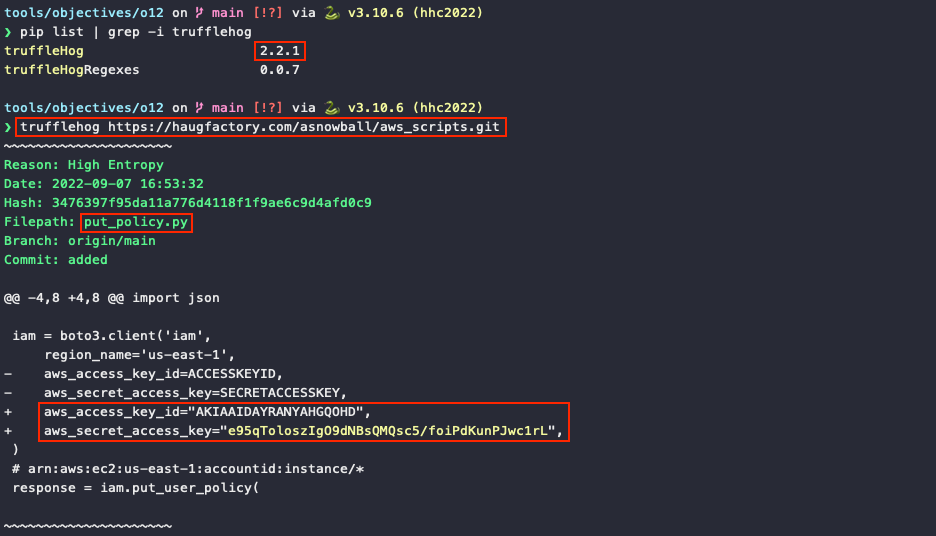Image resolution: width=936 pixels, height=536 pixels.
Task: Click the highlighted yellow secret access key string
Action: [x=388, y=431]
